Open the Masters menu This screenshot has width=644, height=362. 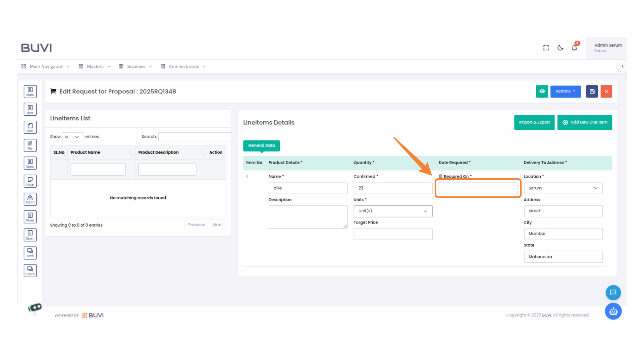tap(95, 67)
